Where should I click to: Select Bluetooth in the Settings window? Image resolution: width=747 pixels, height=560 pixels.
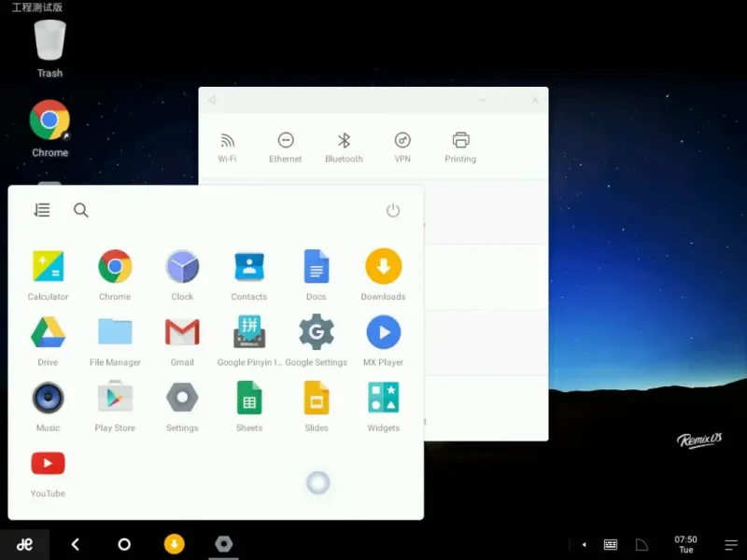[x=344, y=147]
